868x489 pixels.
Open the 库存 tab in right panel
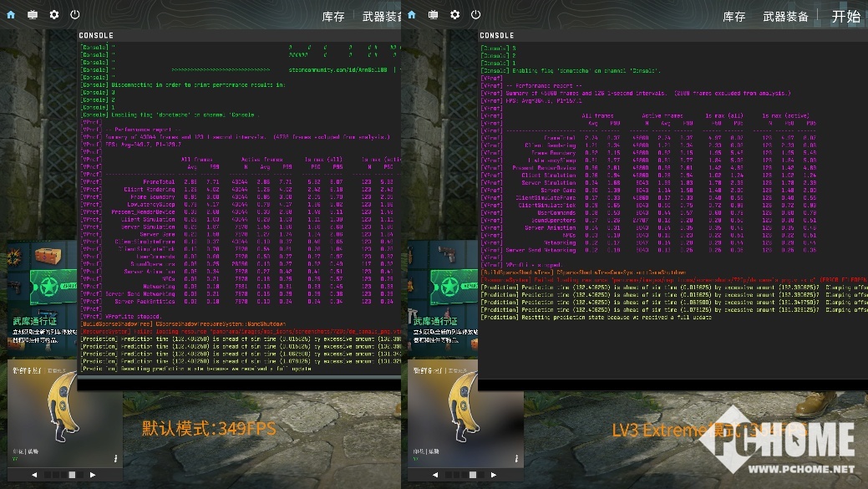[x=733, y=17]
